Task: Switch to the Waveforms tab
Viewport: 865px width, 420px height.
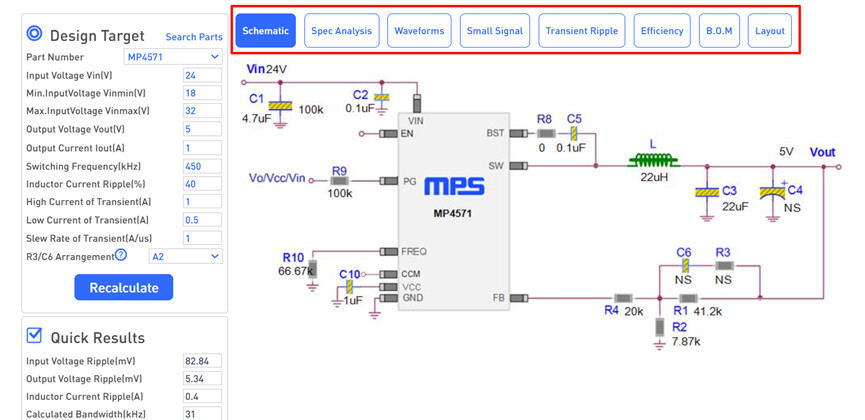Action: (419, 31)
